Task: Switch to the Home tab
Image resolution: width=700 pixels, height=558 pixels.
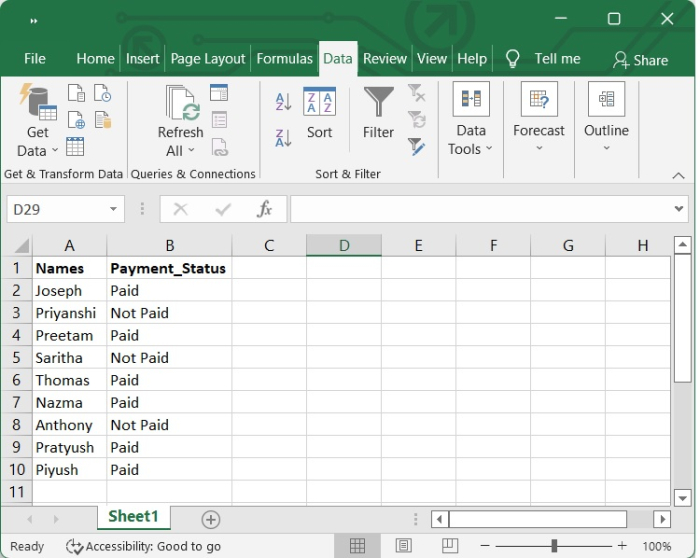Action: [x=95, y=58]
